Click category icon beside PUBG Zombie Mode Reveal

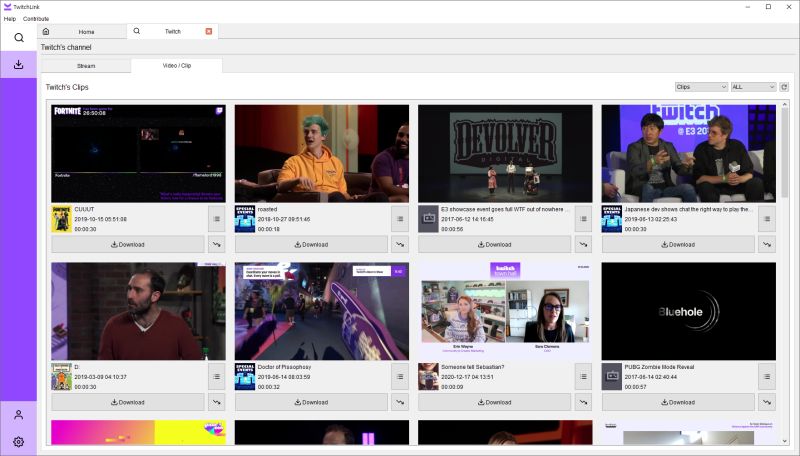[x=612, y=376]
